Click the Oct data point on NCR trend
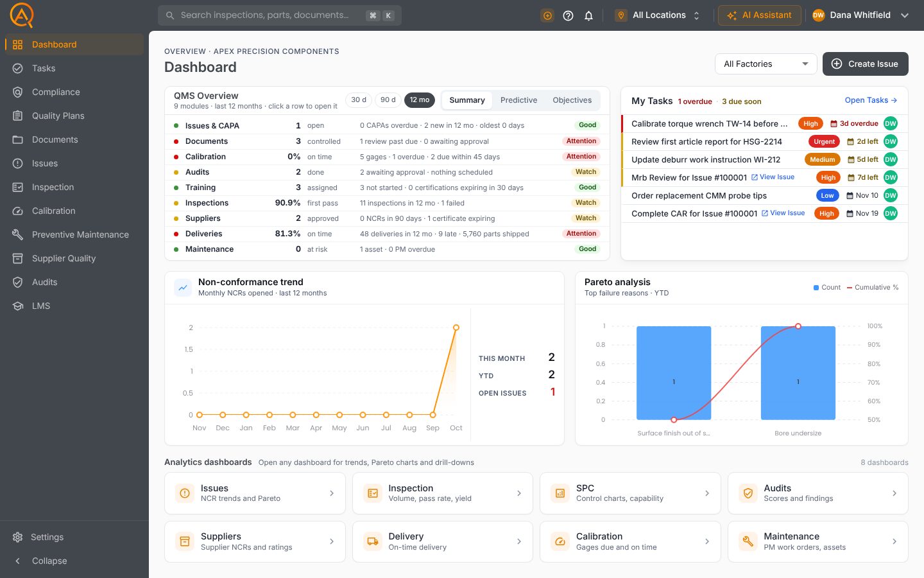924x578 pixels. pyautogui.click(x=456, y=328)
